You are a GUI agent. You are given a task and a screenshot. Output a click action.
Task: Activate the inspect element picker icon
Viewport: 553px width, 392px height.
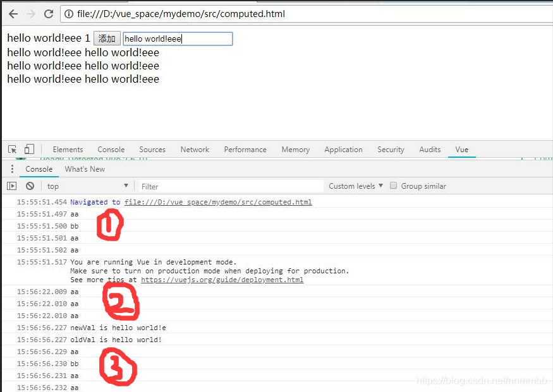coord(13,150)
